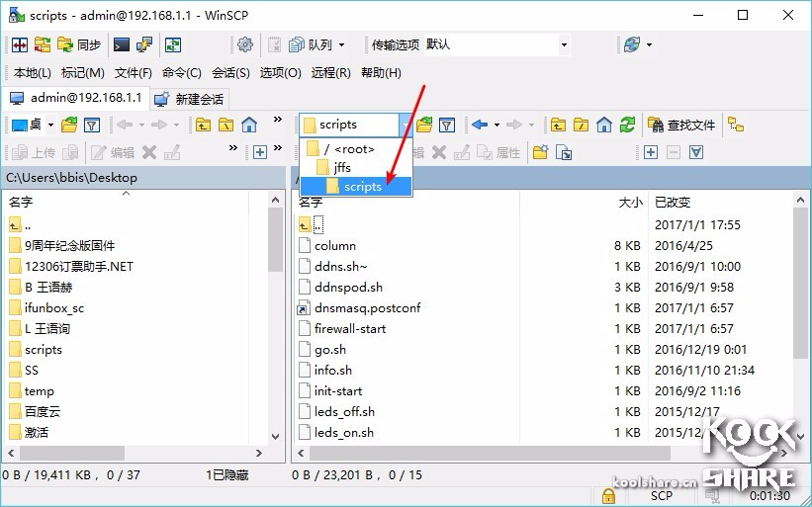
Task: Go to remote home directory icon
Action: coord(604,125)
